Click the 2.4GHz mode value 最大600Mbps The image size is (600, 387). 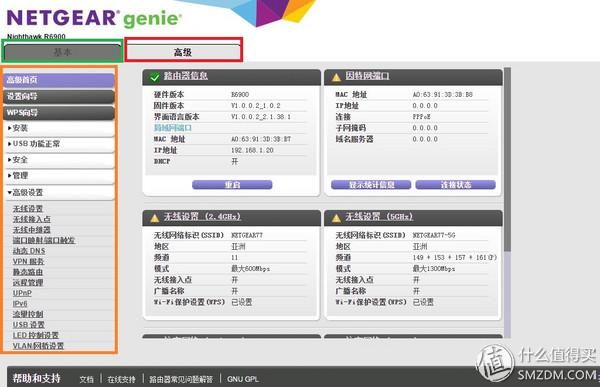point(251,269)
